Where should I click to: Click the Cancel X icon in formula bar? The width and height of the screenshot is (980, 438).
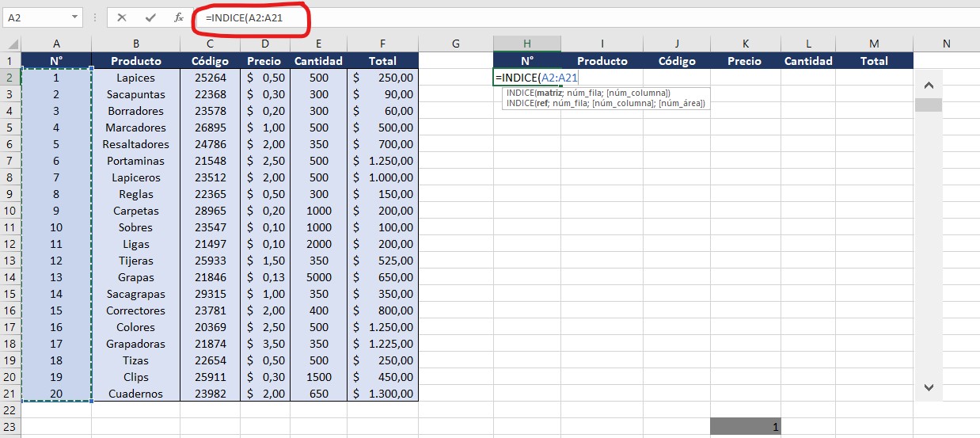click(x=122, y=17)
